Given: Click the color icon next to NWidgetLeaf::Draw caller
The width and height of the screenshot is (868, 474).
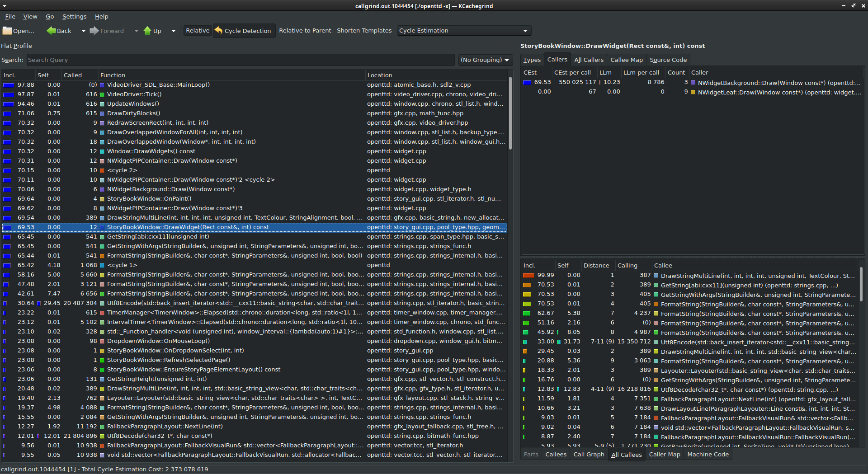Looking at the screenshot, I should [693, 92].
